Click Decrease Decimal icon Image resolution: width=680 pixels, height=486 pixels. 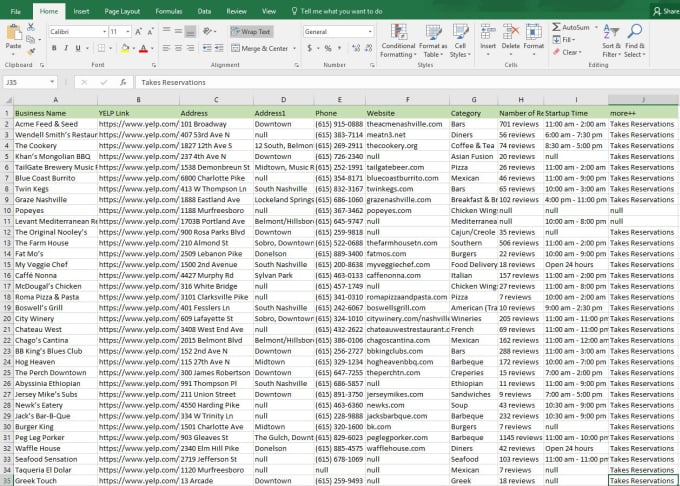[x=369, y=48]
